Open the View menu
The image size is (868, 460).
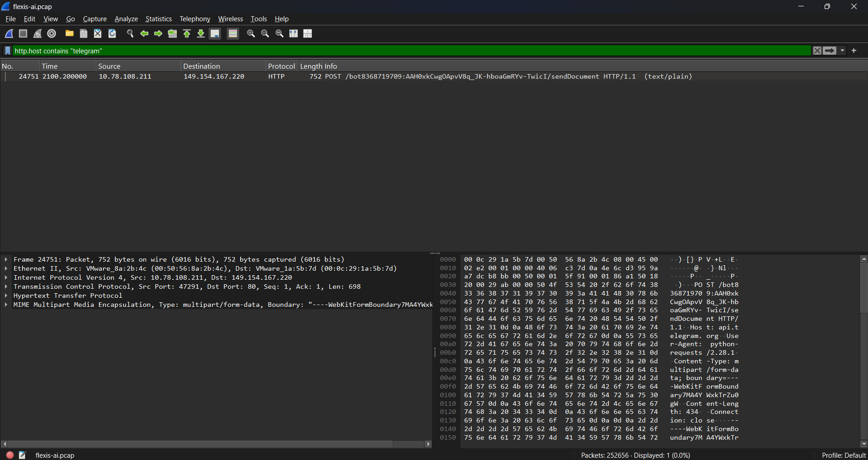click(x=51, y=19)
